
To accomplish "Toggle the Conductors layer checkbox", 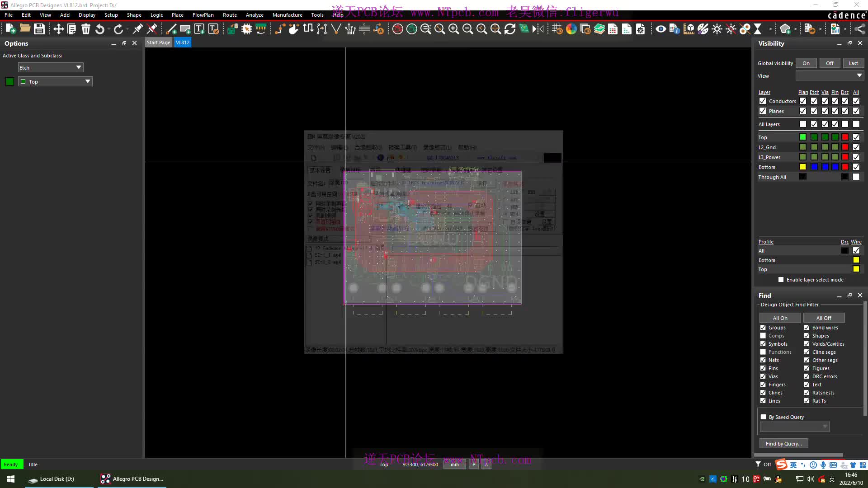I will [763, 101].
